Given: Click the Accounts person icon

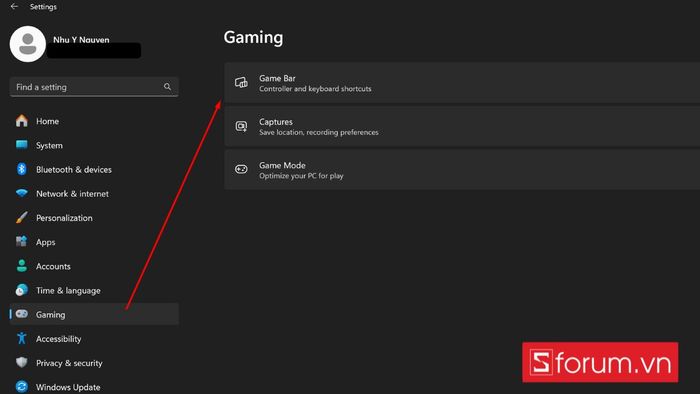Looking at the screenshot, I should [21, 266].
